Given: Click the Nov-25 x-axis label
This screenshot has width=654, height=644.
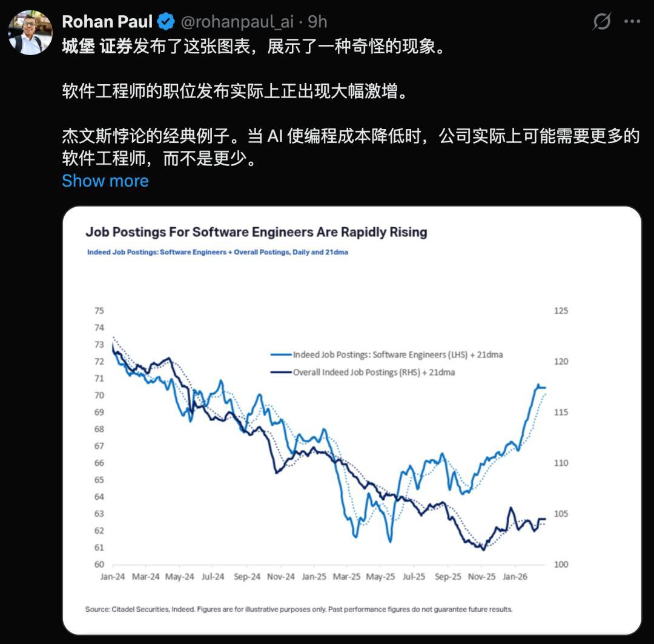Looking at the screenshot, I should point(481,577).
